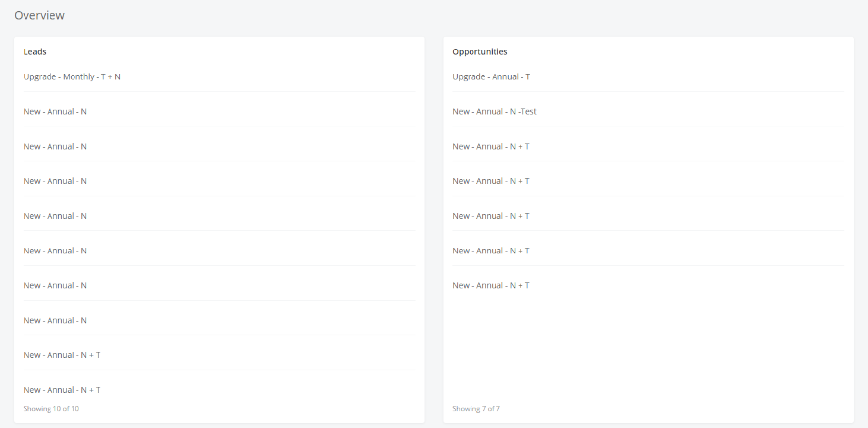Open the last 'New - Annual - N + T' lead
Screen dimensions: 868x428
click(62, 390)
